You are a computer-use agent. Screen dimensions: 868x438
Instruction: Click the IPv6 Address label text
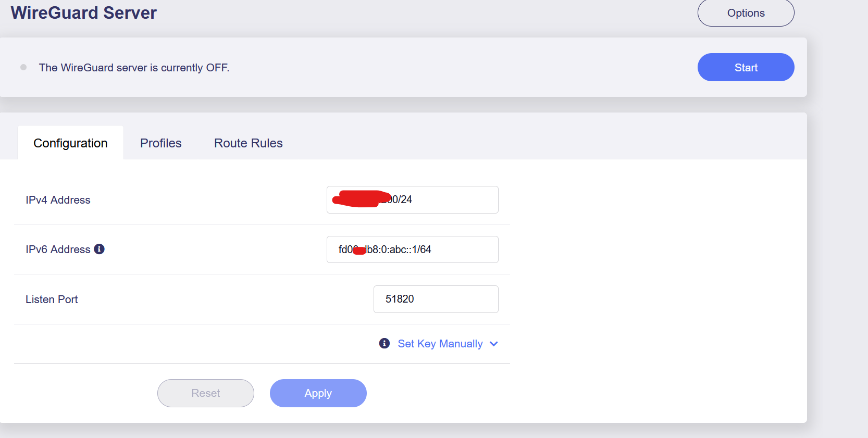point(58,249)
